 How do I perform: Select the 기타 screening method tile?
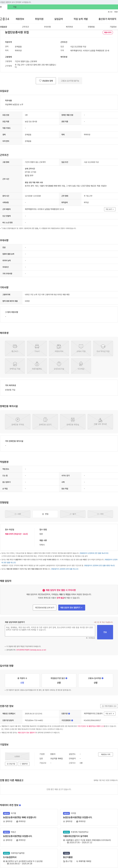pyautogui.click(x=100, y=514)
